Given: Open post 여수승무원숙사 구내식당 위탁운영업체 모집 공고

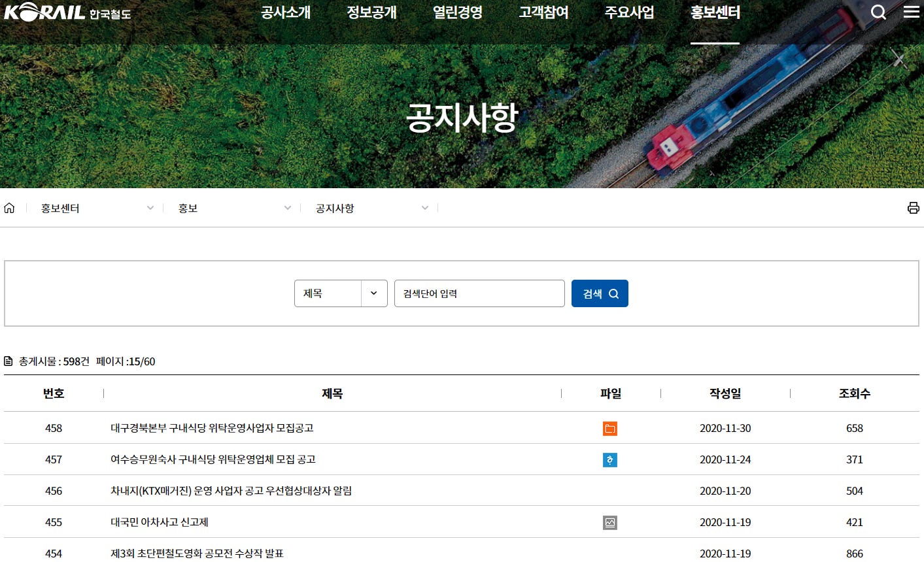Looking at the screenshot, I should 213,459.
